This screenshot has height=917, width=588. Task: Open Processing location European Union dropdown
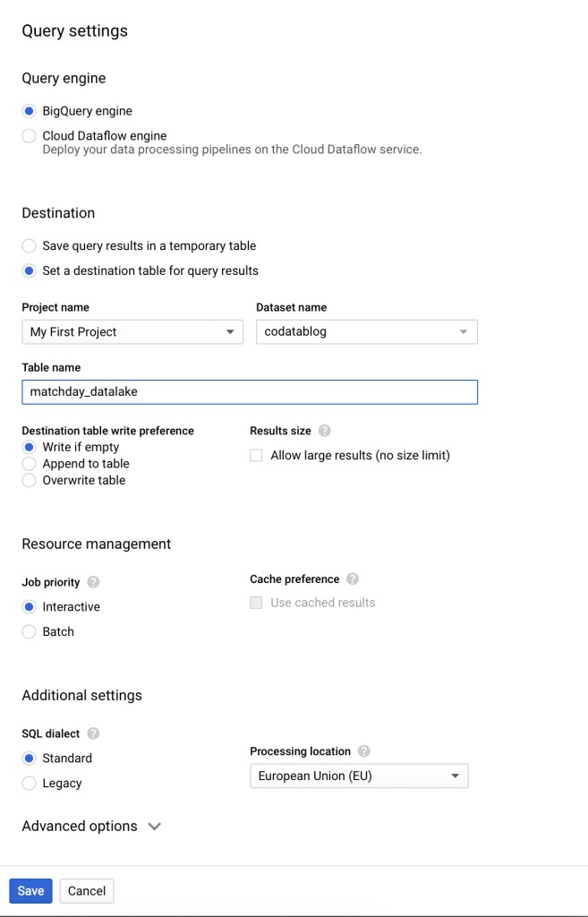pos(360,776)
